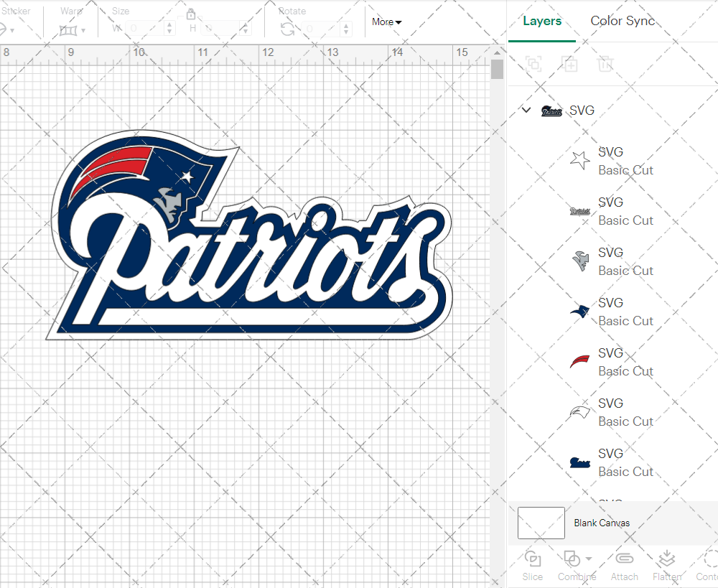Viewport: 718px width, 588px height.
Task: Open the Warp dropdown
Action: coord(73,29)
